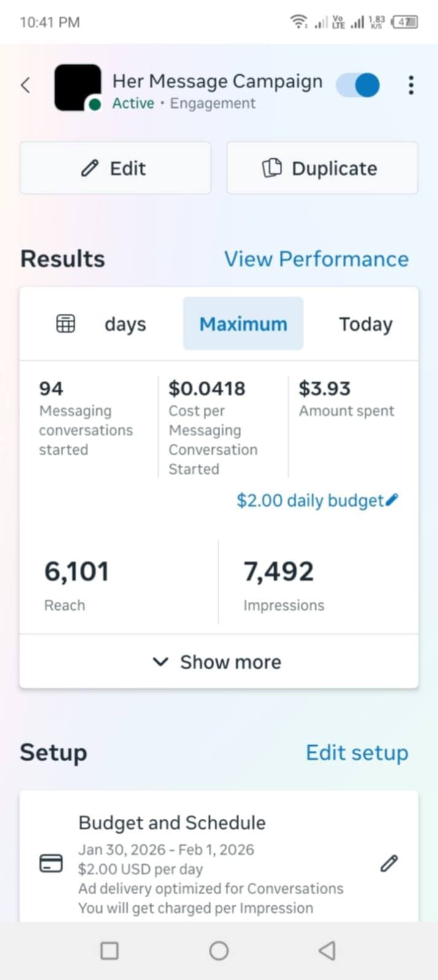Viewport: 438px width, 980px height.
Task: Click the pencil icon beside daily budget
Action: click(x=393, y=499)
